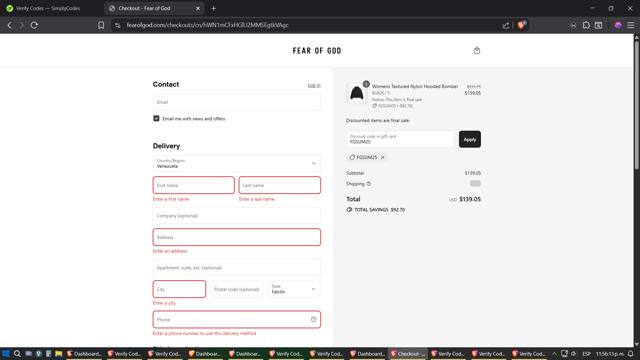This screenshot has width=640, height=360.
Task: Toggle Email me with news and offers
Action: coord(156,118)
